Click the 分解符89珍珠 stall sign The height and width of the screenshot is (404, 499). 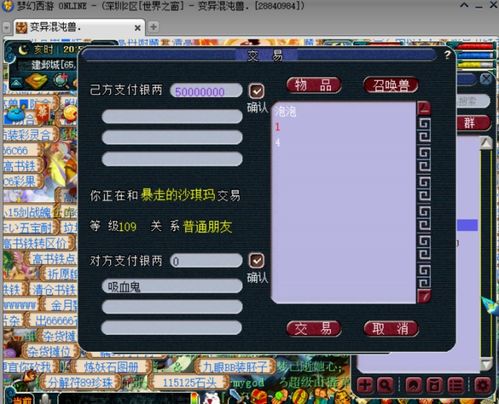pyautogui.click(x=79, y=382)
